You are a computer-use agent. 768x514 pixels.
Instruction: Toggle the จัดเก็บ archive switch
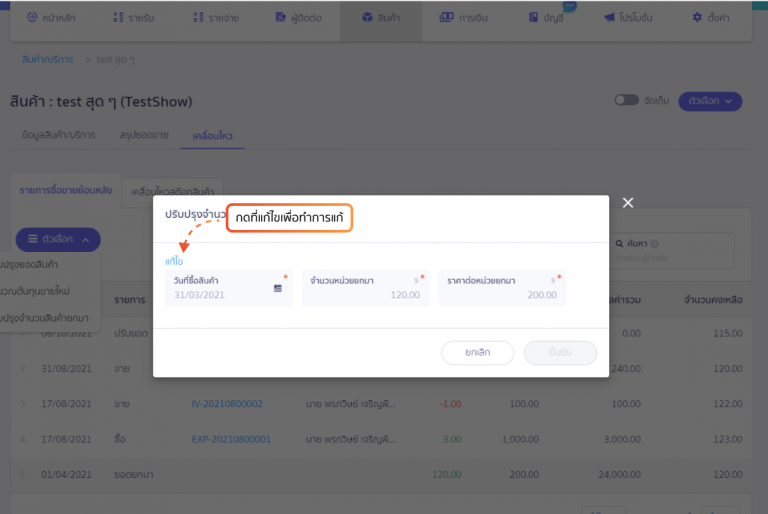pyautogui.click(x=626, y=101)
